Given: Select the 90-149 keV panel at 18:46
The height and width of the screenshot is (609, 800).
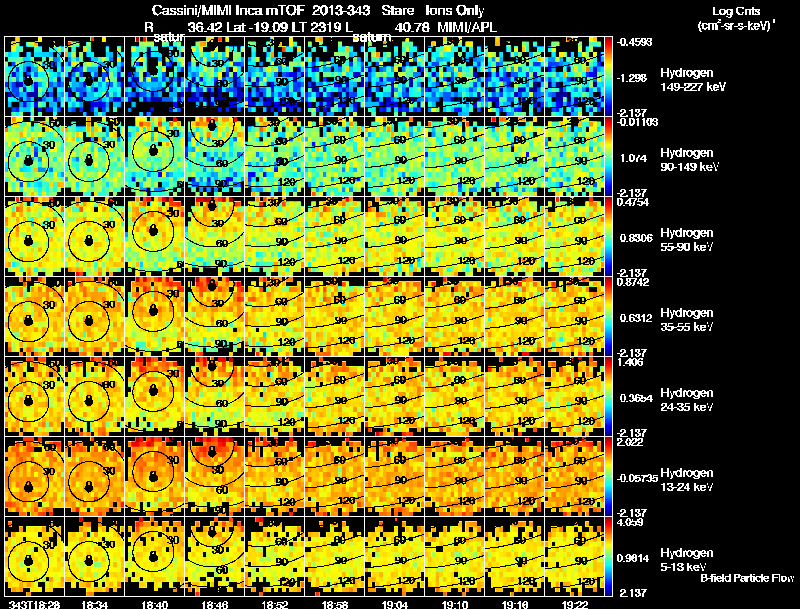Looking at the screenshot, I should [x=215, y=156].
